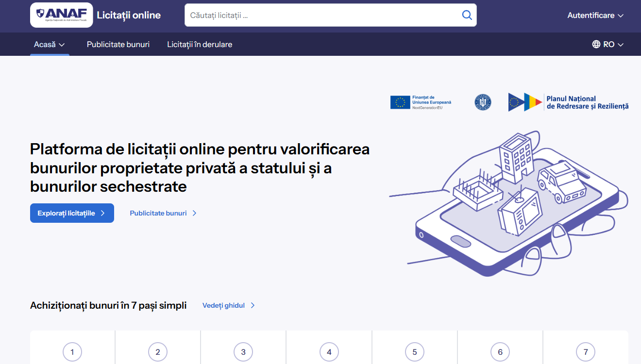Click the globe language icon
This screenshot has height=364, width=641.
tap(596, 44)
